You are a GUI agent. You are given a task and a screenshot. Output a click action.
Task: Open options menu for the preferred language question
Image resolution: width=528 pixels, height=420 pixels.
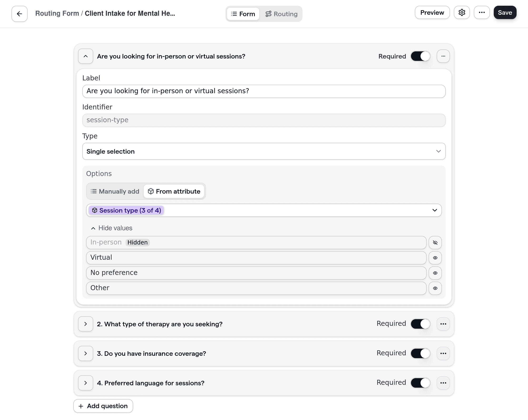pyautogui.click(x=443, y=383)
